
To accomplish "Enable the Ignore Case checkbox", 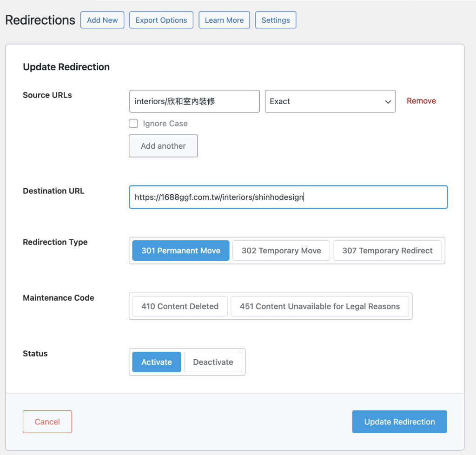I will tap(133, 124).
